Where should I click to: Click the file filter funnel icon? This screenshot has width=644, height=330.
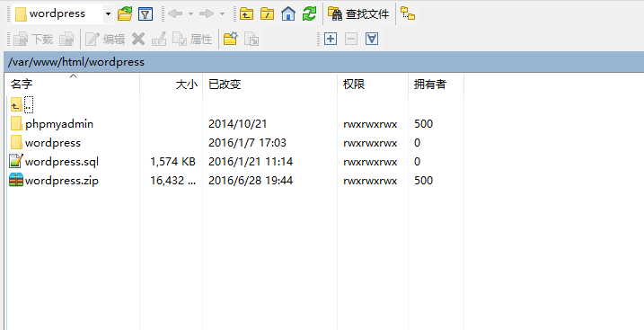click(146, 14)
